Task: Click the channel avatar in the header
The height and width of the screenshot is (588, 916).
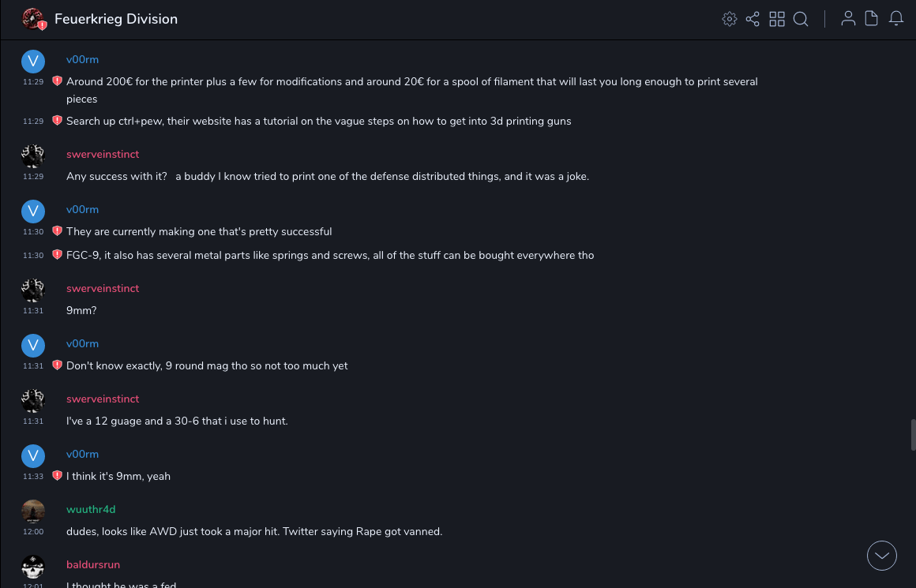Action: [33, 19]
